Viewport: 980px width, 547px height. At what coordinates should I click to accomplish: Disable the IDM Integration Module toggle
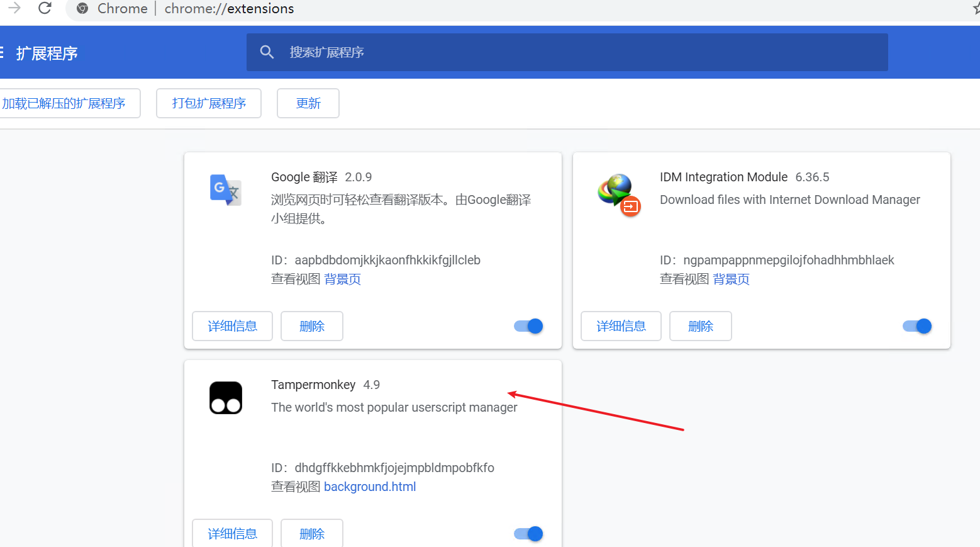click(917, 326)
